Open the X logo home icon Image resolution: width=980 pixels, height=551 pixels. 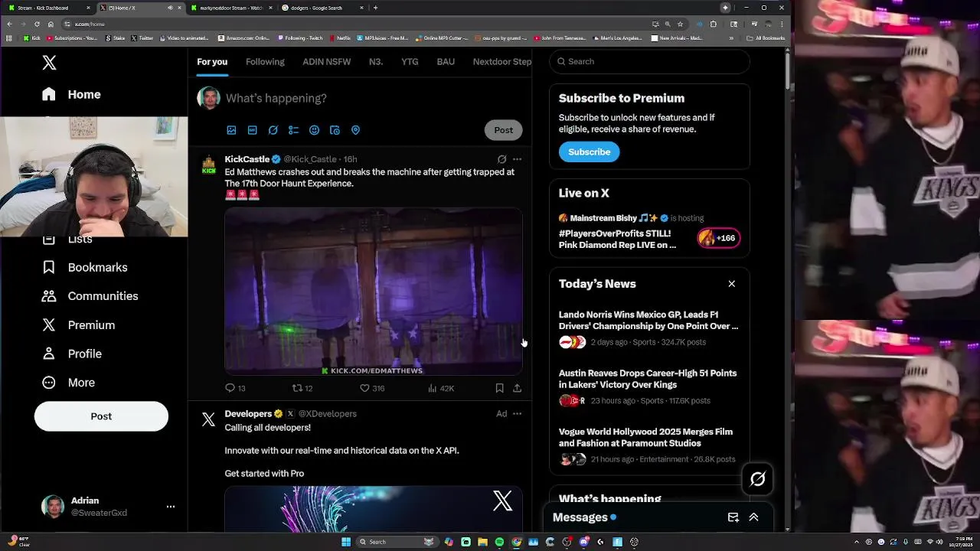(x=49, y=63)
